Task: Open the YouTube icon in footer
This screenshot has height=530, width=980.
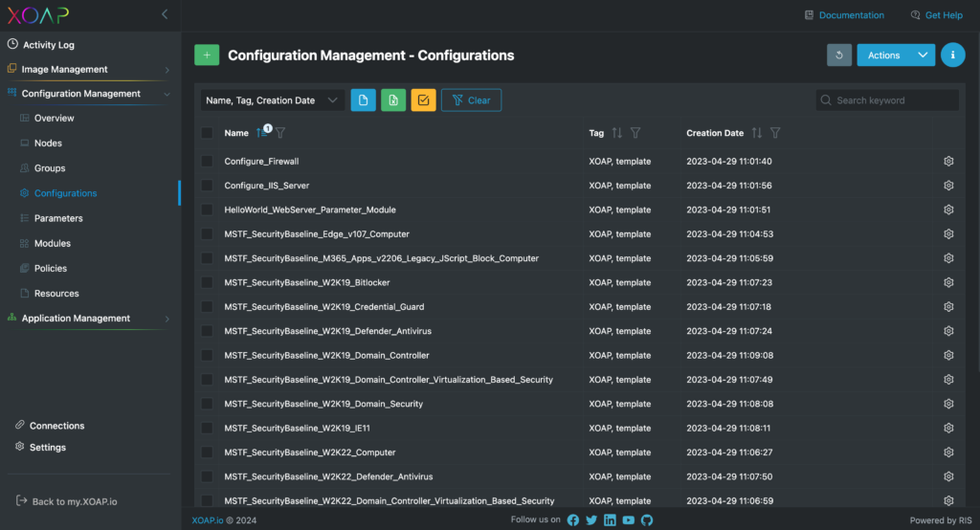Action: click(x=628, y=520)
